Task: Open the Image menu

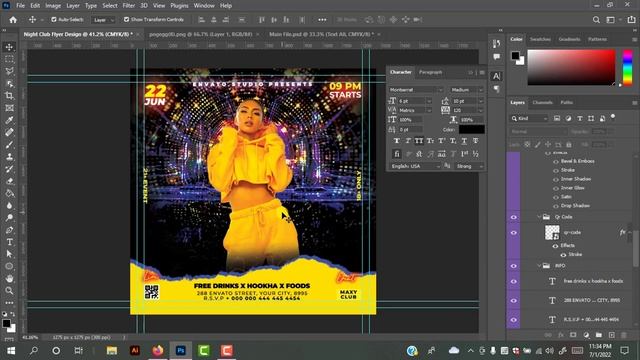Action: 53,6
